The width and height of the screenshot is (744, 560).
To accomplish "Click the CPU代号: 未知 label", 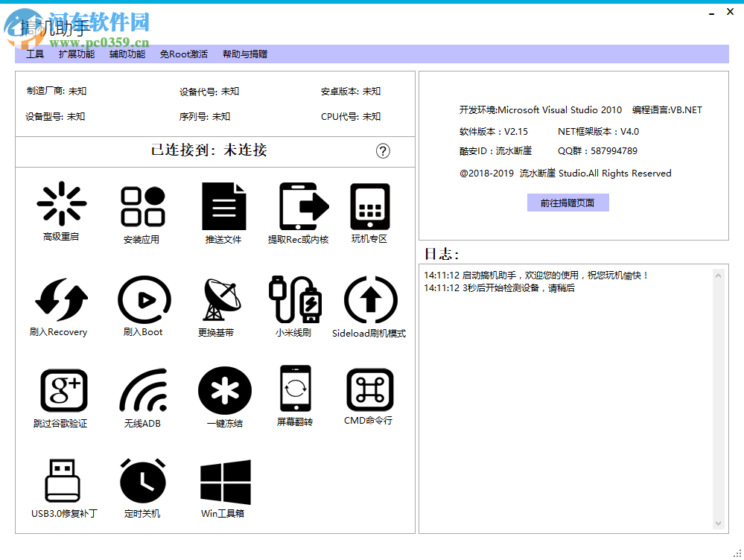I will (351, 117).
